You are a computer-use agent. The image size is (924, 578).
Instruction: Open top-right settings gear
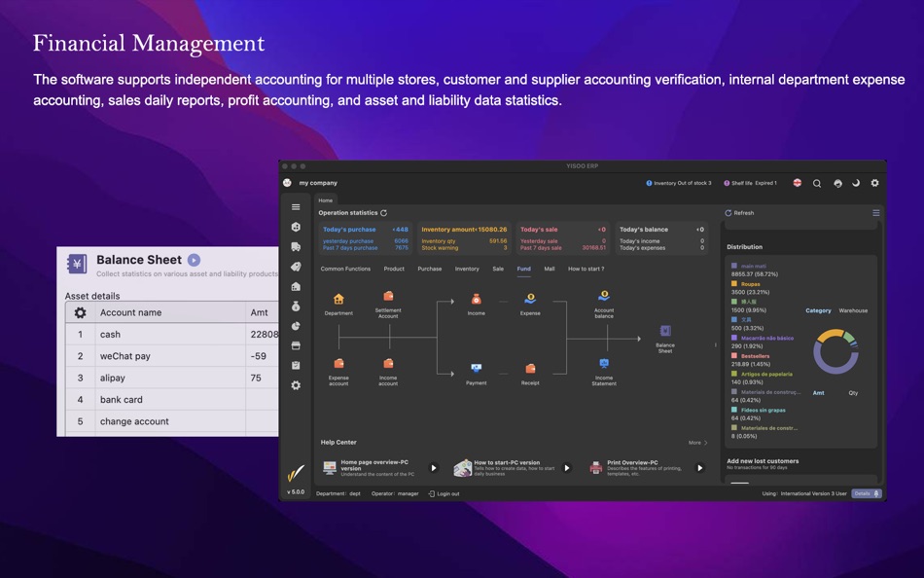[875, 183]
